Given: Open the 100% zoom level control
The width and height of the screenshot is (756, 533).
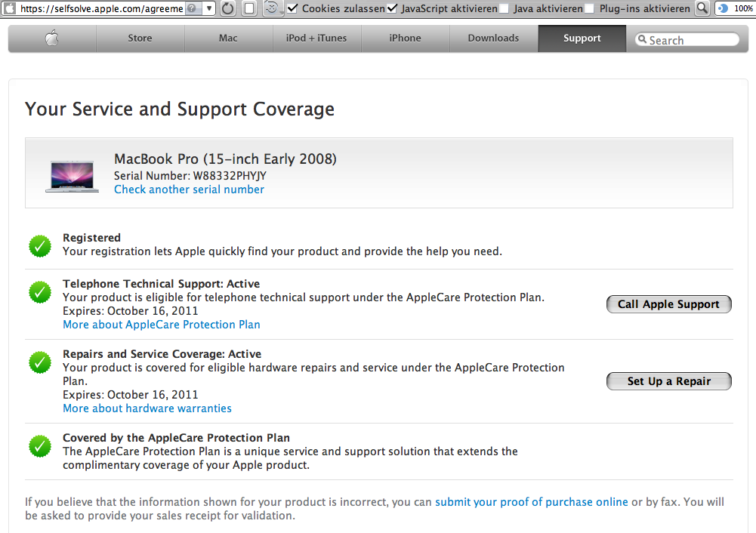Looking at the screenshot, I should point(736,8).
